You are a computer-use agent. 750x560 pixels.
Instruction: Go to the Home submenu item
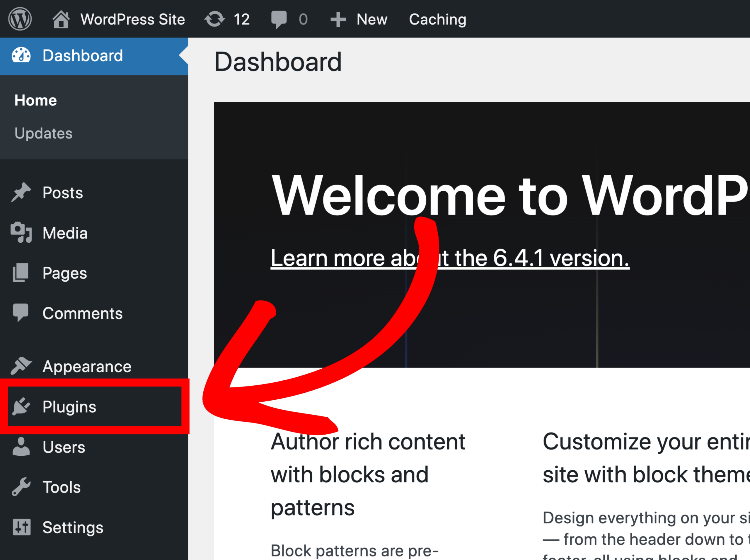(35, 100)
